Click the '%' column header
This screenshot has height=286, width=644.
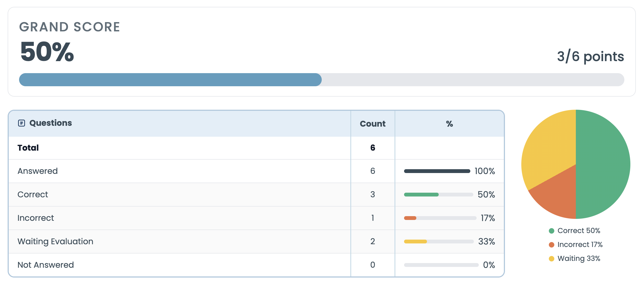coord(450,124)
